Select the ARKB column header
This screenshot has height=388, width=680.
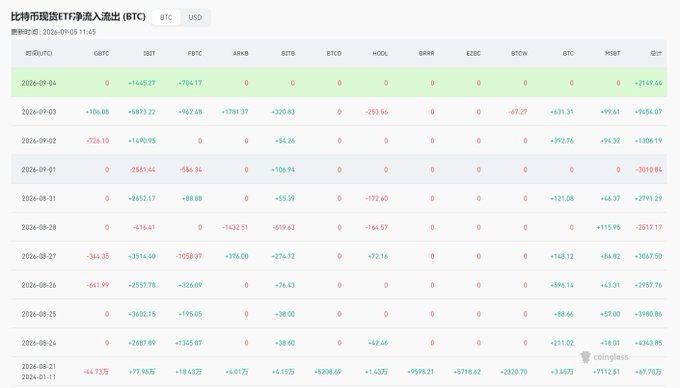(x=241, y=53)
